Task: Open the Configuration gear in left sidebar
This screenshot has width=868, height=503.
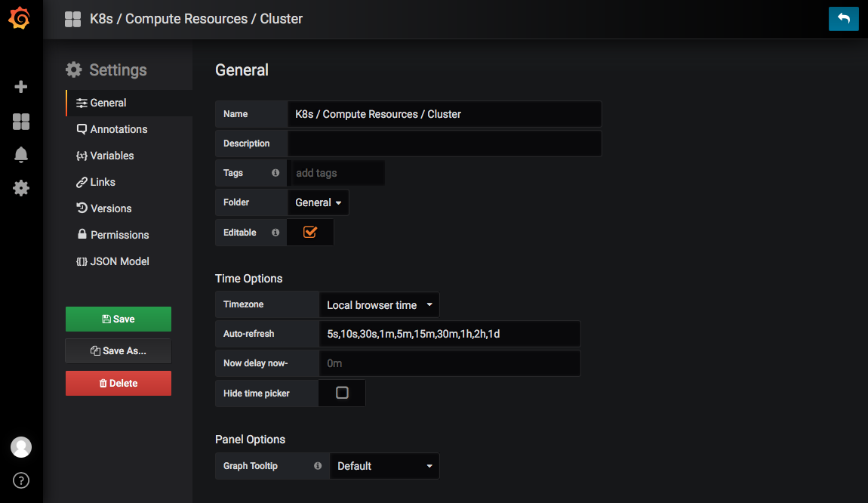Action: click(21, 188)
